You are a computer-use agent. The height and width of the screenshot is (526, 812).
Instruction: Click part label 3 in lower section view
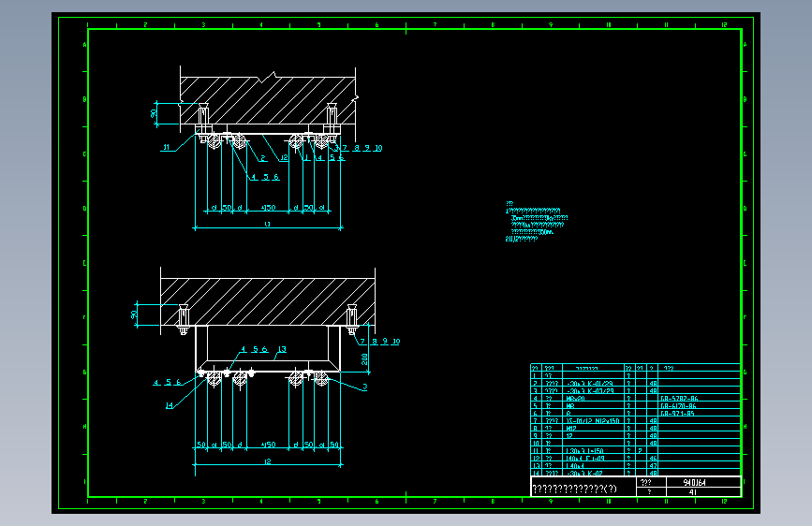[364, 387]
